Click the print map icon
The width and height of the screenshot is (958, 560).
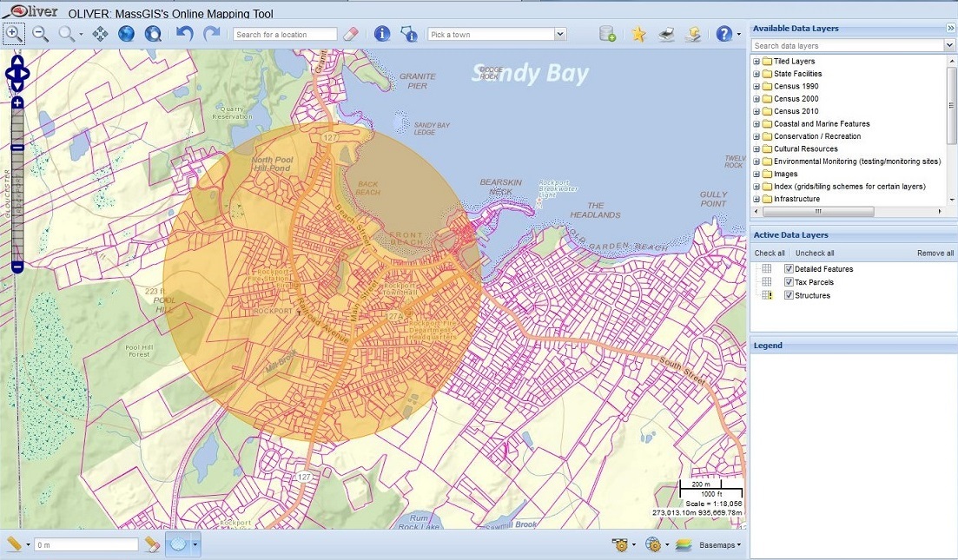click(x=665, y=34)
